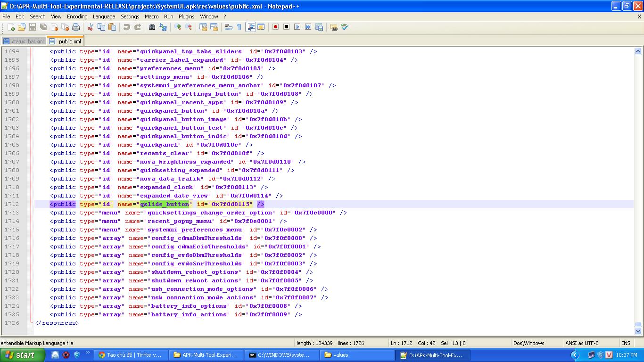This screenshot has height=362, width=644.
Task: Click the Save All toolbar icon
Action: tap(43, 27)
